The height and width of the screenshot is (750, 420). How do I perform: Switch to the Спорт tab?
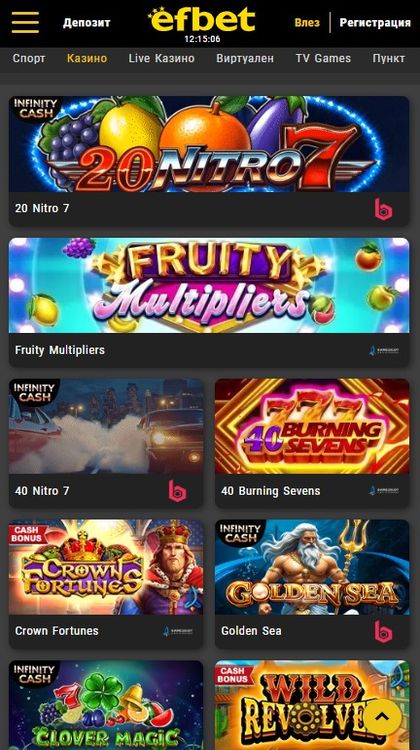pos(29,58)
